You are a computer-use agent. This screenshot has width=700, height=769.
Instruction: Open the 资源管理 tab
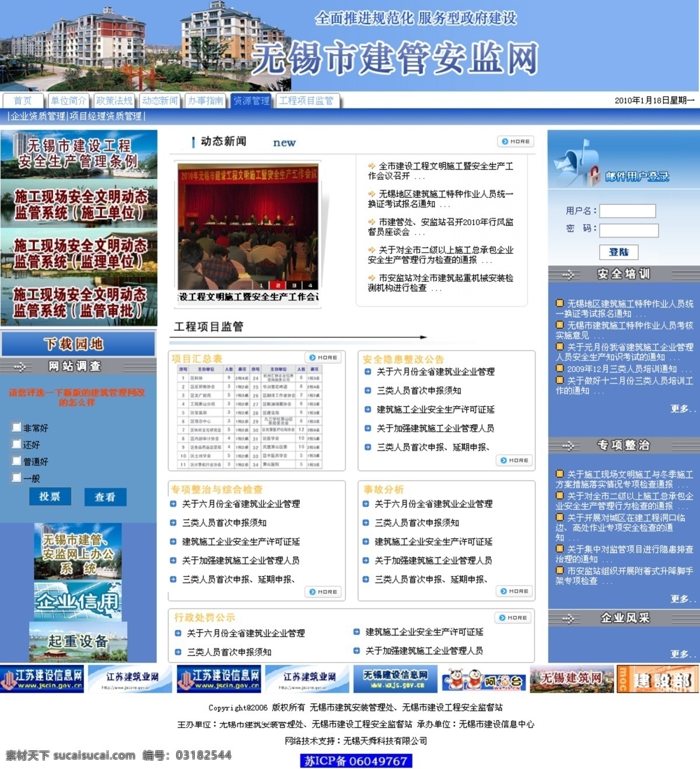point(251,101)
